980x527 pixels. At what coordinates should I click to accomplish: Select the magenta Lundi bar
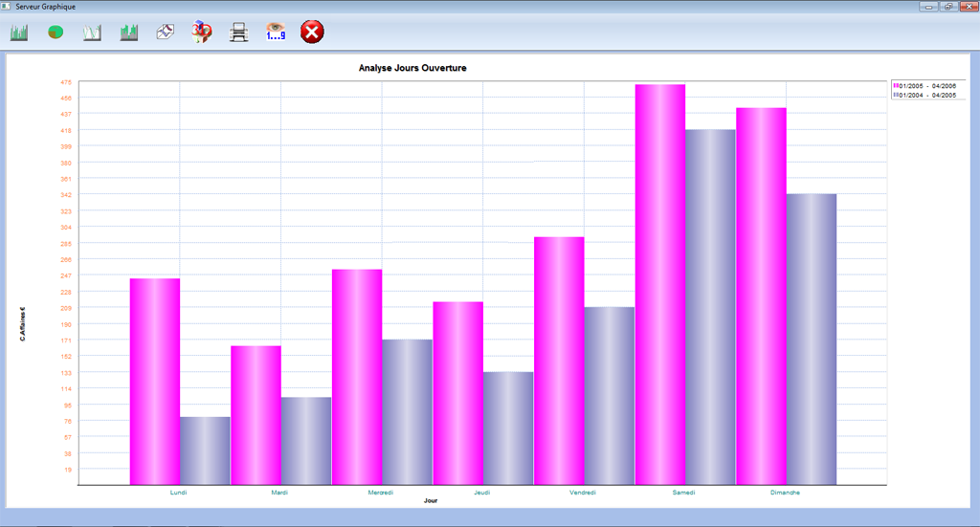155,383
